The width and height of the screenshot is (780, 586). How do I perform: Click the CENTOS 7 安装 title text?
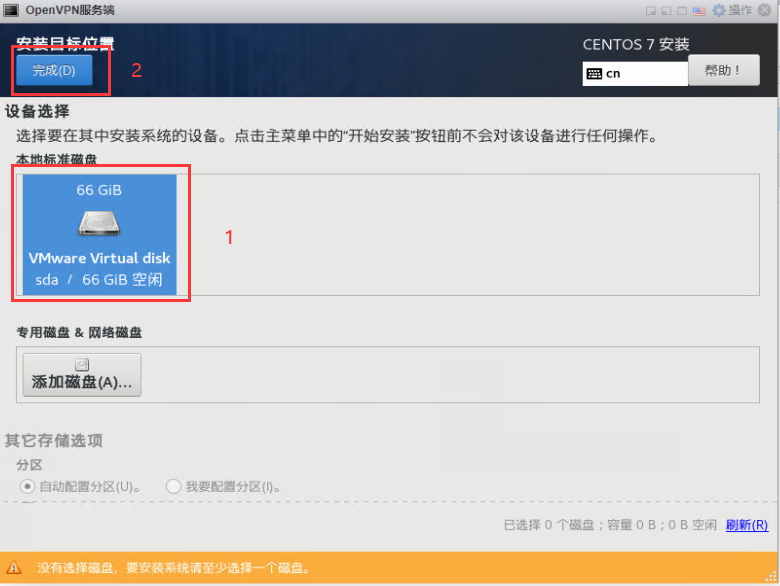(x=636, y=44)
